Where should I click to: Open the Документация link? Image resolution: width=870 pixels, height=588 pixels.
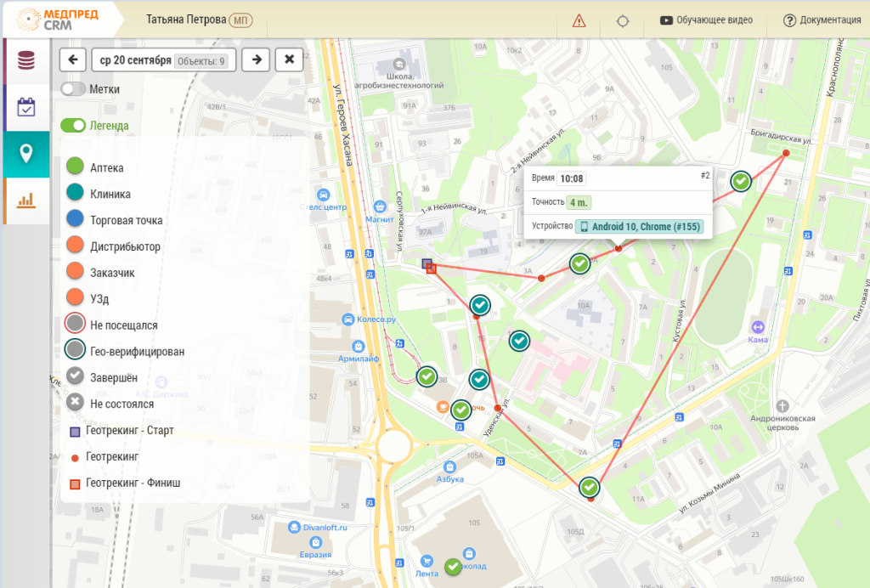pyautogui.click(x=822, y=20)
